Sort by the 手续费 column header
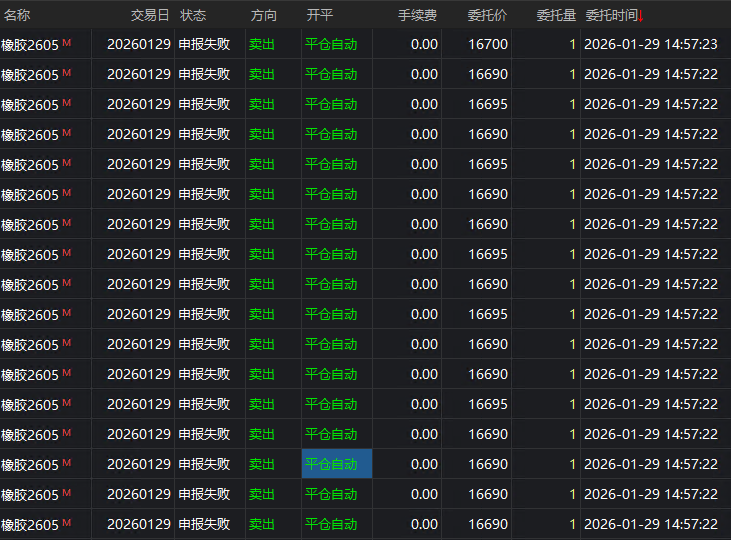The width and height of the screenshot is (731, 540). point(417,16)
